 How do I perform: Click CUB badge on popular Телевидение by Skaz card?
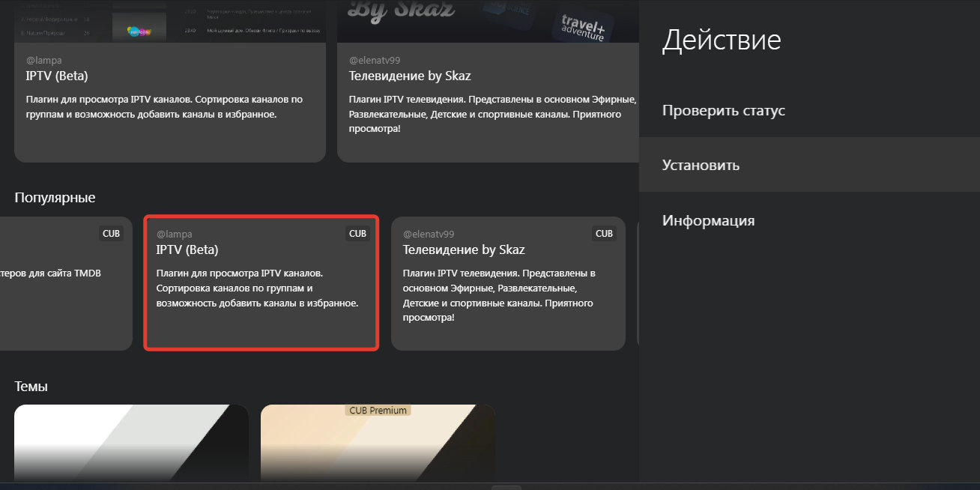click(604, 234)
